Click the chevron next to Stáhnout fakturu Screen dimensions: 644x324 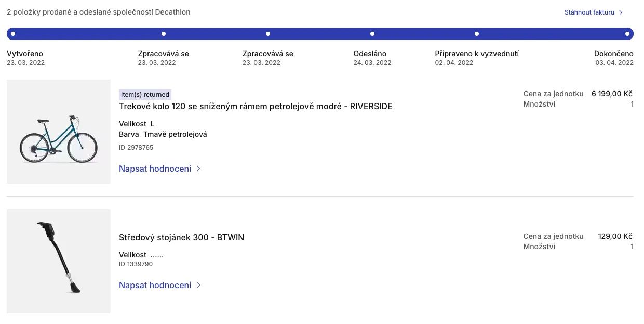[x=621, y=12]
